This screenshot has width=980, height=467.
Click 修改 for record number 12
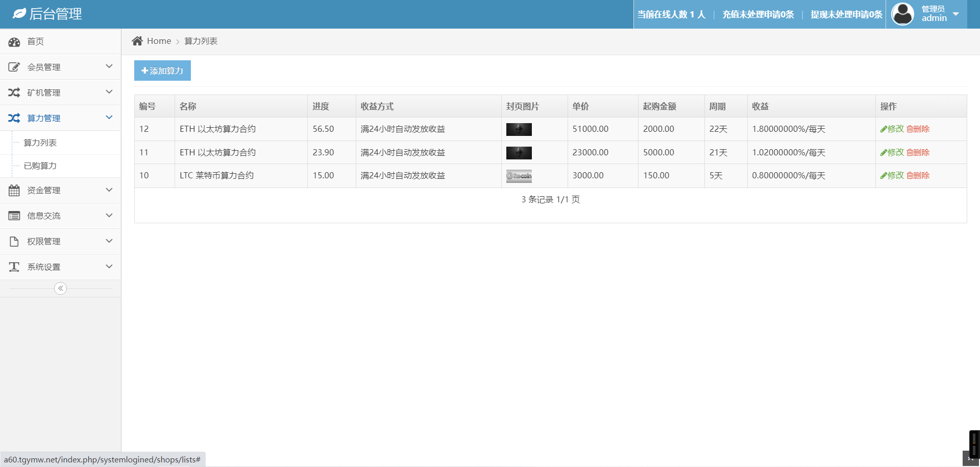[892, 129]
